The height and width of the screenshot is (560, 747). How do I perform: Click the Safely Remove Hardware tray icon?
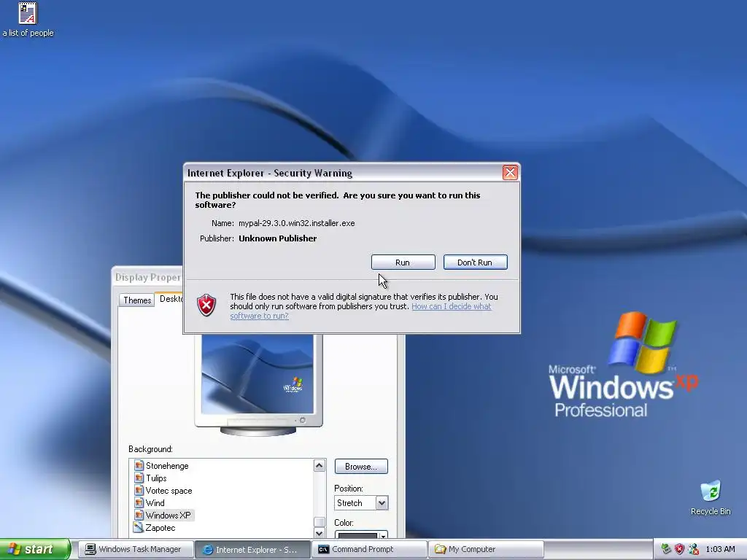point(666,549)
